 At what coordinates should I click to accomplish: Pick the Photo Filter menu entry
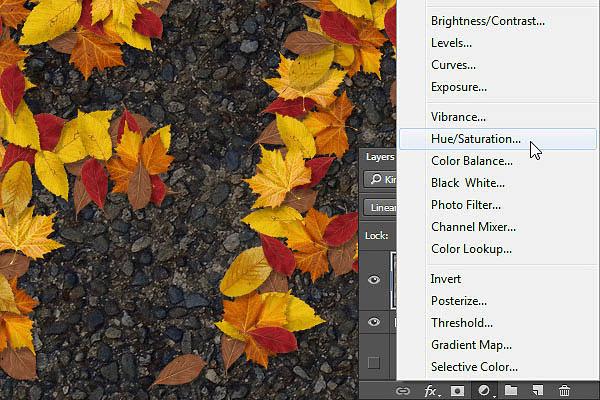click(x=466, y=205)
